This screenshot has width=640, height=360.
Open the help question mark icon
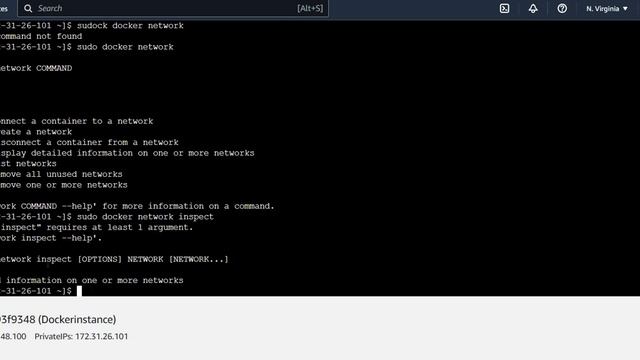point(562,9)
